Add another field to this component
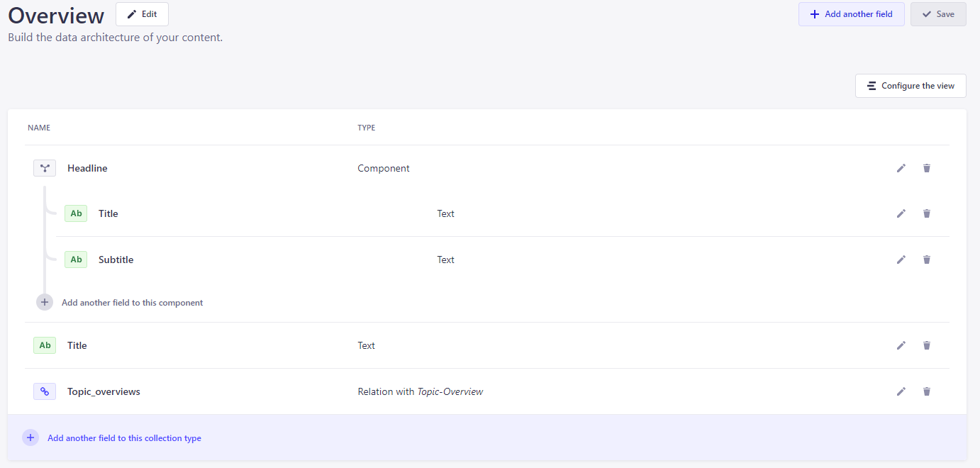980x468 pixels. tap(132, 303)
